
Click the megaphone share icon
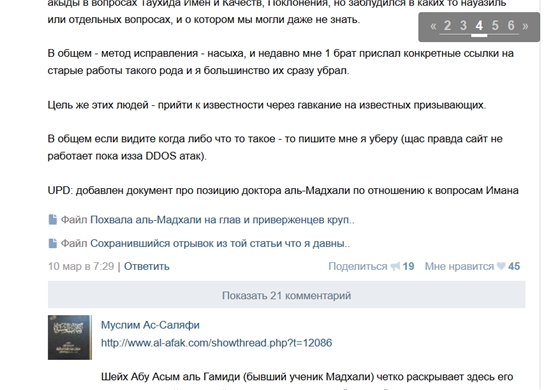click(x=395, y=266)
